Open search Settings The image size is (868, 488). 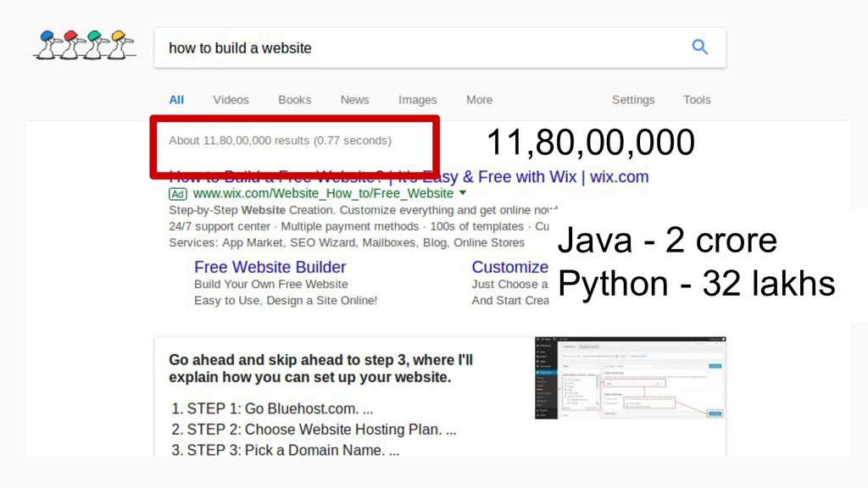[x=633, y=100]
